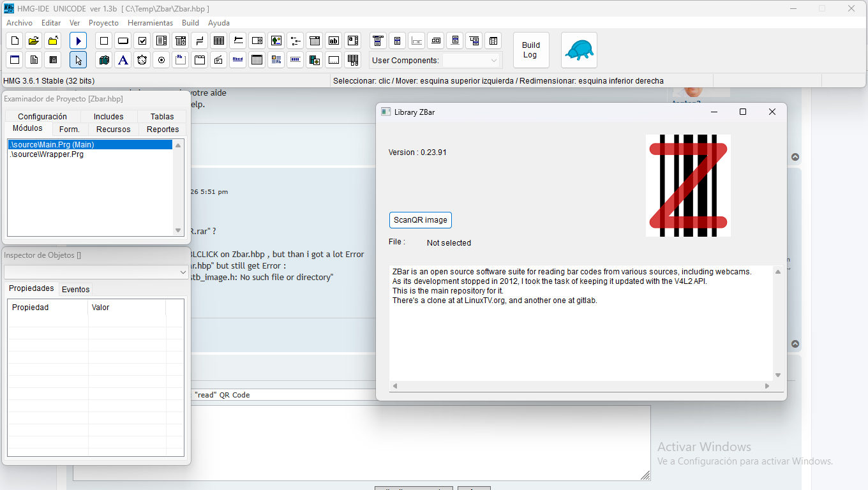
Task: Select the rounded Button control tool
Action: 123,41
